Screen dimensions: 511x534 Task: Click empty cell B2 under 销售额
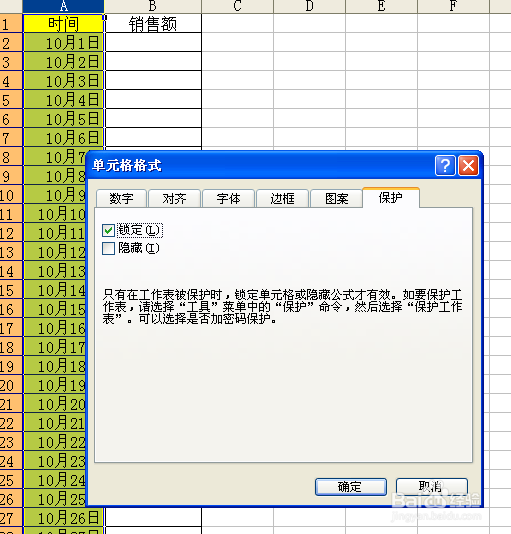[153, 43]
